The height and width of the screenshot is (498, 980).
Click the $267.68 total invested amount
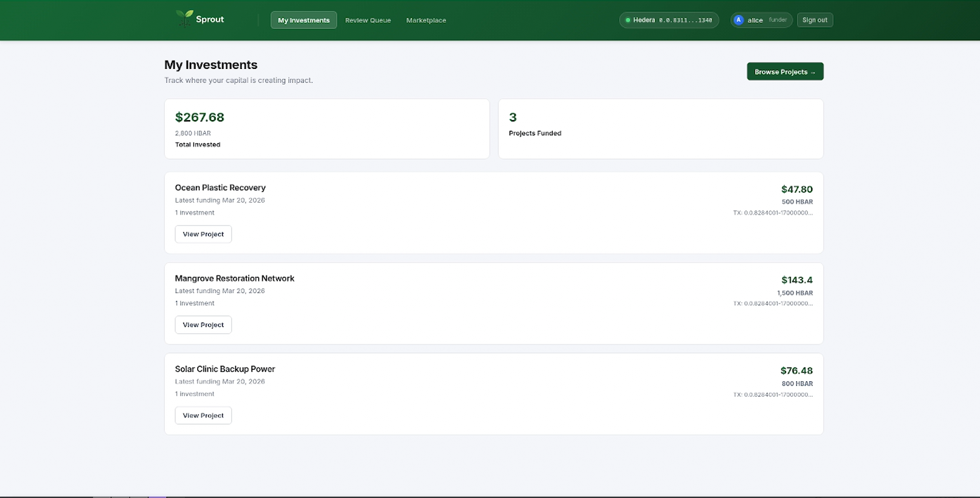pyautogui.click(x=200, y=117)
